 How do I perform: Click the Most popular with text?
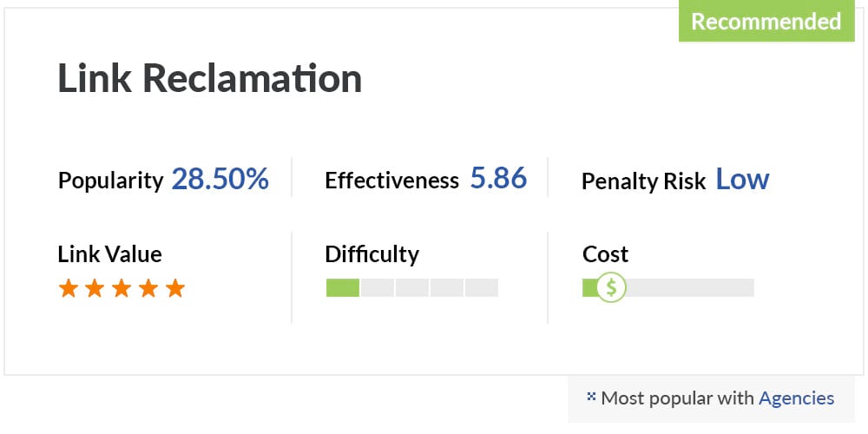678,398
